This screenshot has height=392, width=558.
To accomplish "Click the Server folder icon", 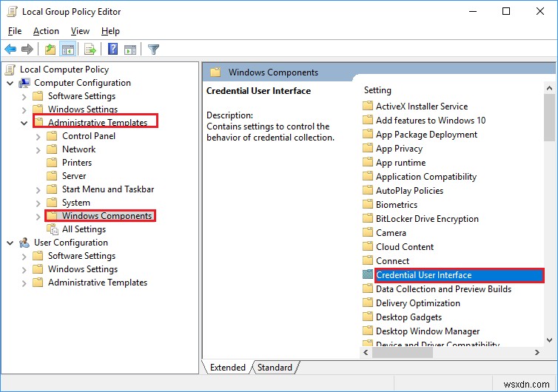I will pyautogui.click(x=52, y=176).
